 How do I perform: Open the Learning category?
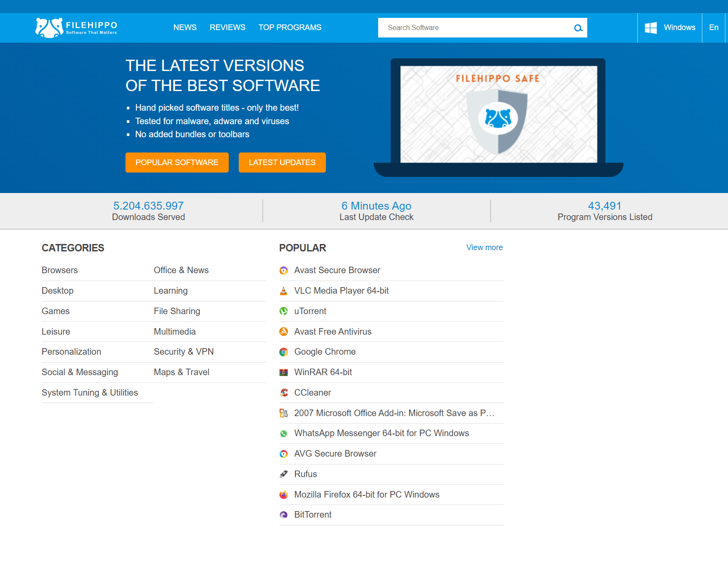tap(171, 291)
